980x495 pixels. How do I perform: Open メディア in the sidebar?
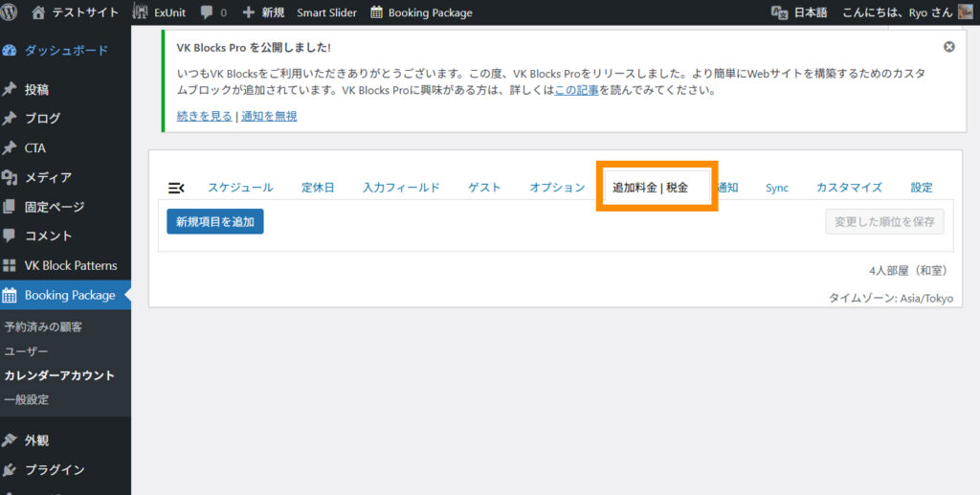48,177
